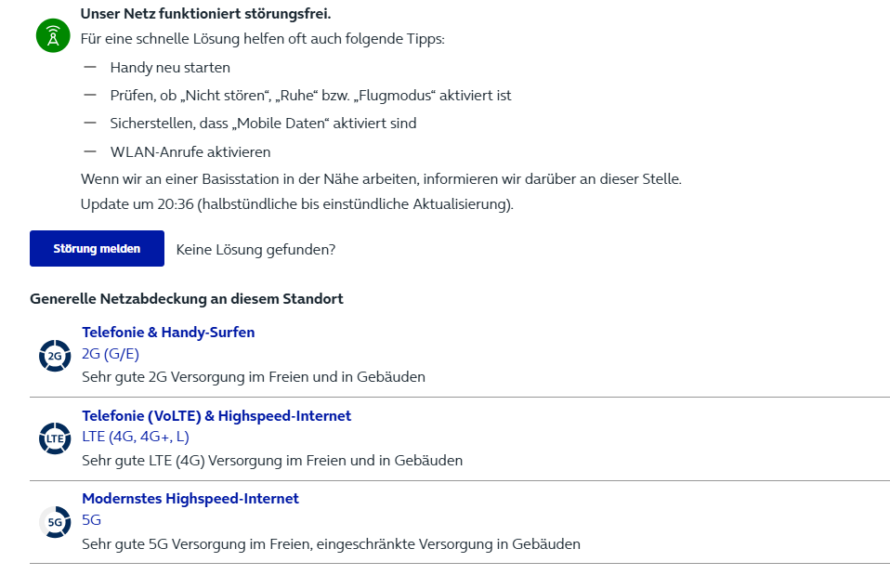Open the 2G (G/E) link
The height and width of the screenshot is (588, 890).
pyautogui.click(x=111, y=354)
